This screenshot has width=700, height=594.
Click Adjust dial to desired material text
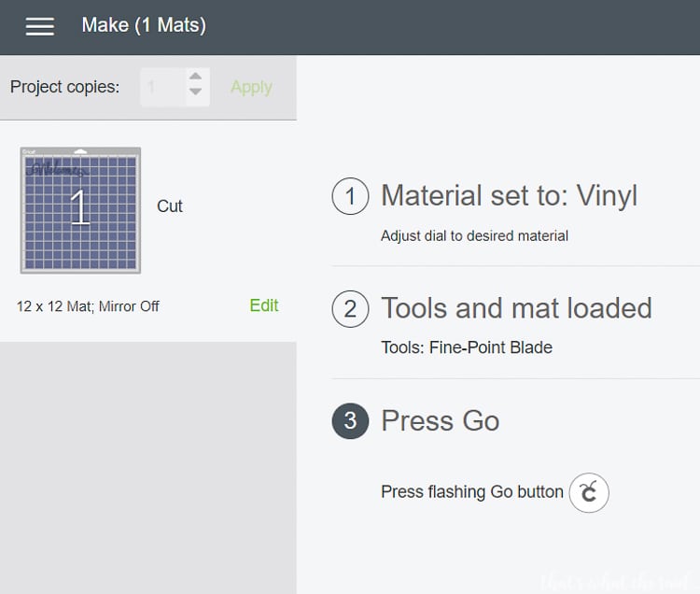(474, 235)
